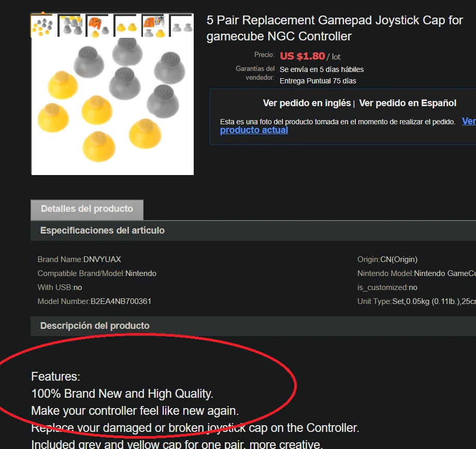
Task: View the two grey caps thumbnail
Action: (181, 25)
